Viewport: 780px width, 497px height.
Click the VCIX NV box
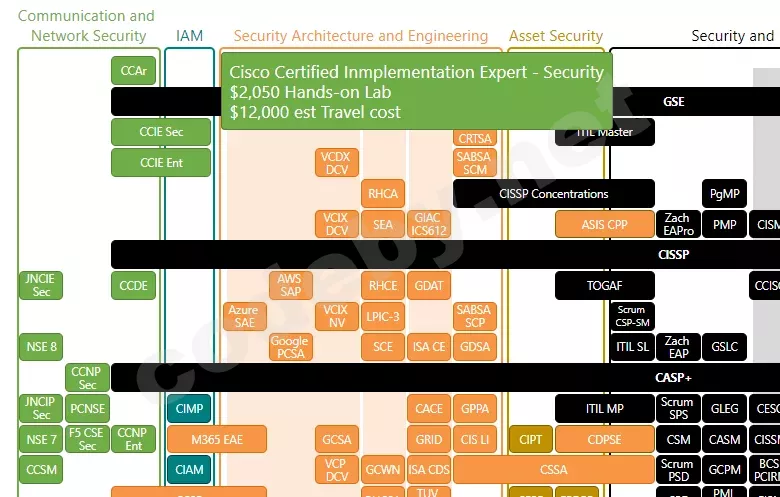pos(337,316)
